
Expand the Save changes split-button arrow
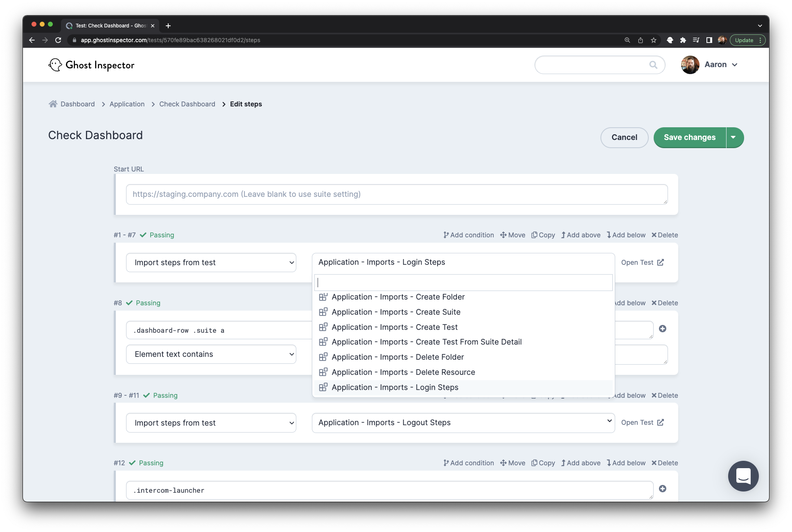(733, 138)
